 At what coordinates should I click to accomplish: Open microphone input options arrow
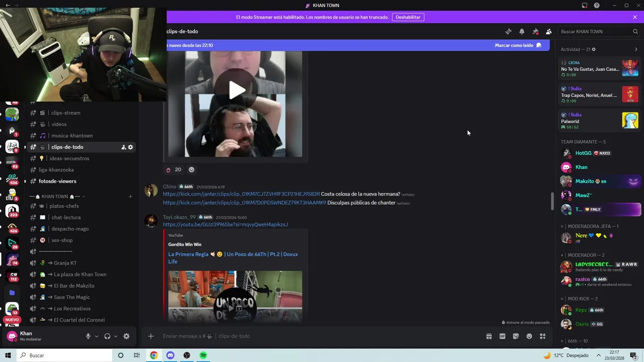97,336
